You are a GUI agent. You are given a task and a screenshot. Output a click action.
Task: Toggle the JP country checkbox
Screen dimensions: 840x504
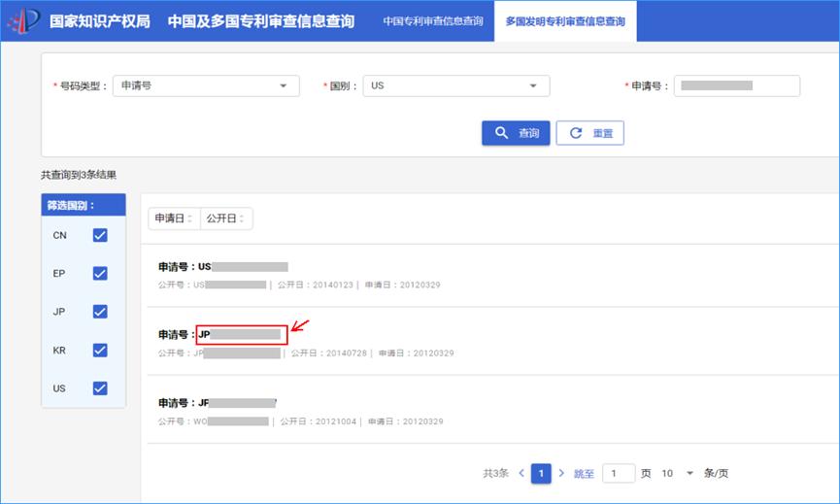click(100, 312)
